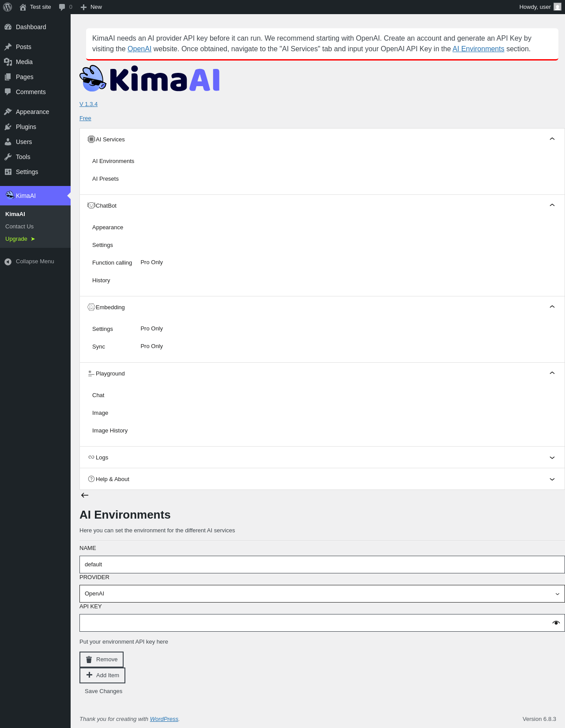Toggle API key visibility eye icon

[x=556, y=623]
